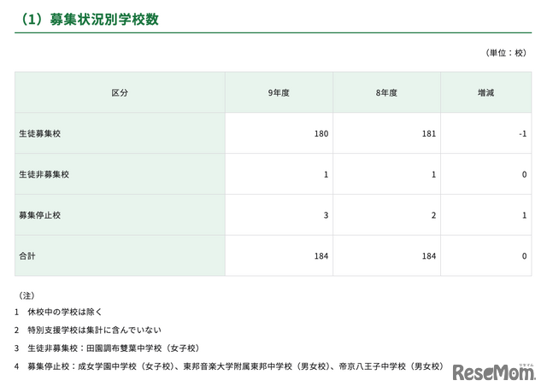The image size is (547, 392).
Task: Select the 合計 row label
Action: (27, 255)
